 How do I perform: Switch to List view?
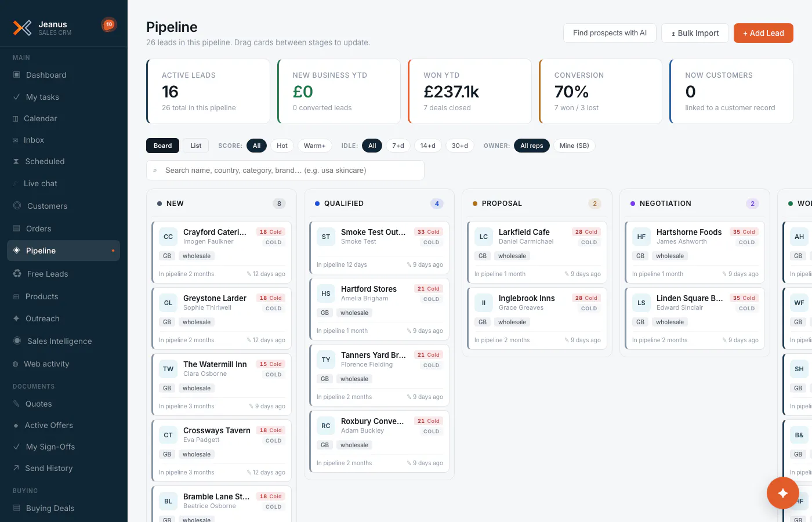pyautogui.click(x=196, y=146)
